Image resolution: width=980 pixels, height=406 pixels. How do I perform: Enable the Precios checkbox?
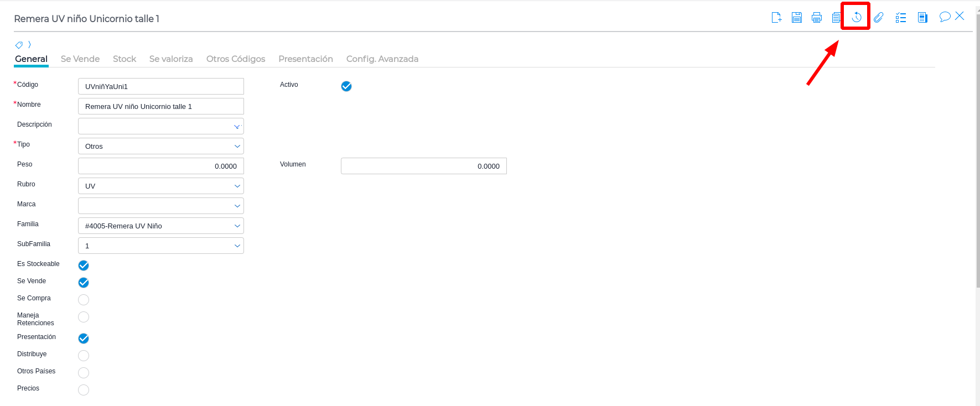coord(84,390)
